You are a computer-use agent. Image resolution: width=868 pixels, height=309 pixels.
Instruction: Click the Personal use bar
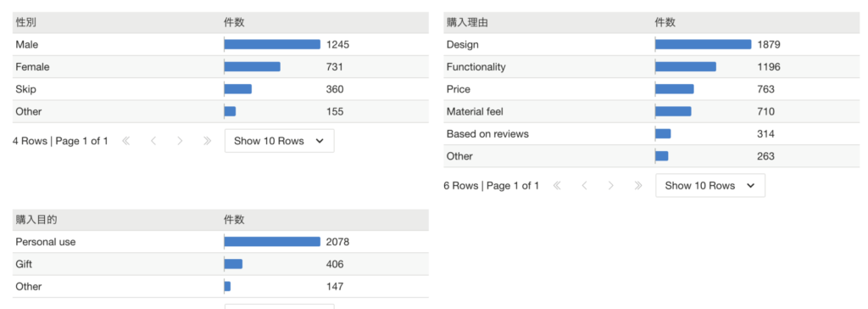(x=272, y=242)
